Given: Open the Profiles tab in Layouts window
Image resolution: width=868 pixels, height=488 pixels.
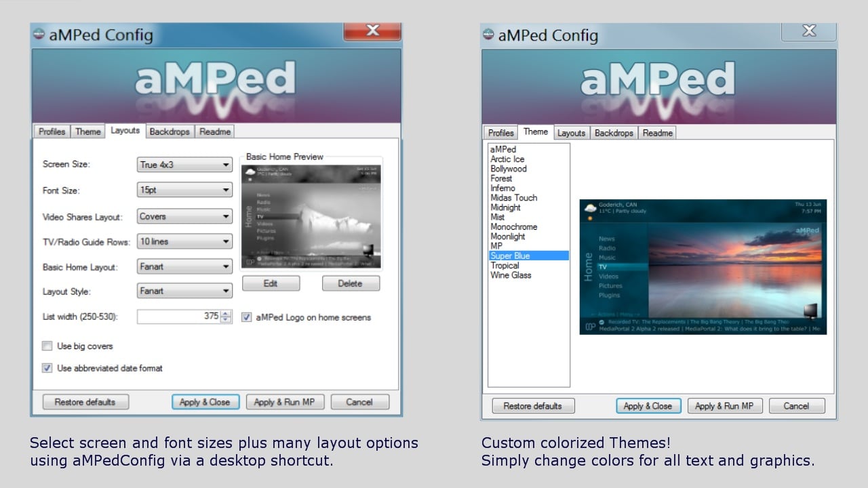Looking at the screenshot, I should point(52,132).
